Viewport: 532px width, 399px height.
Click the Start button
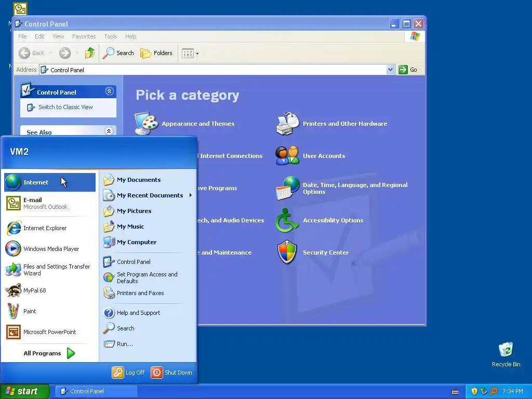[x=25, y=391]
